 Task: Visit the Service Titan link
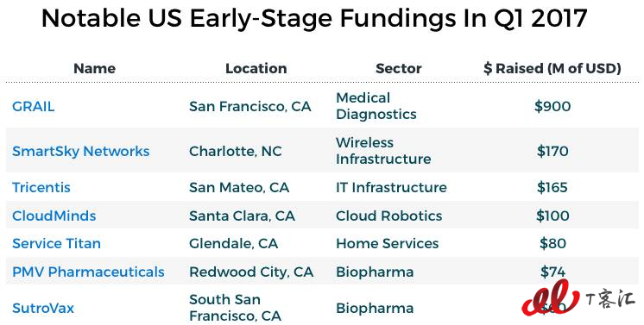pyautogui.click(x=56, y=244)
